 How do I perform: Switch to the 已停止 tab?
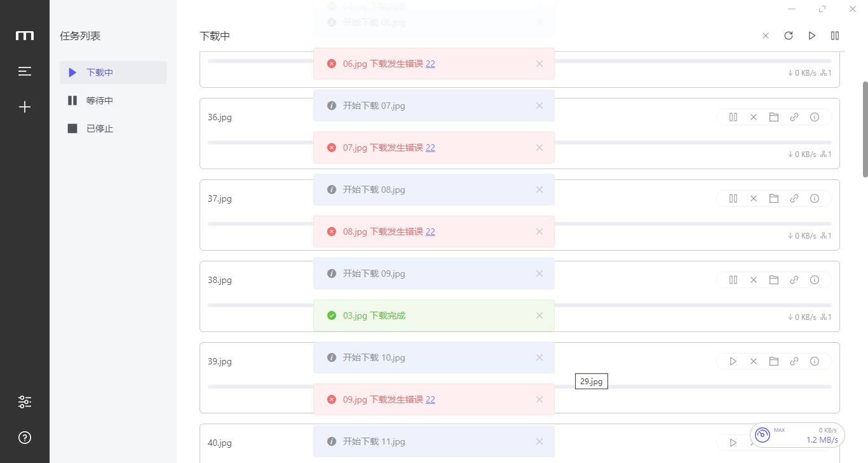pyautogui.click(x=100, y=128)
